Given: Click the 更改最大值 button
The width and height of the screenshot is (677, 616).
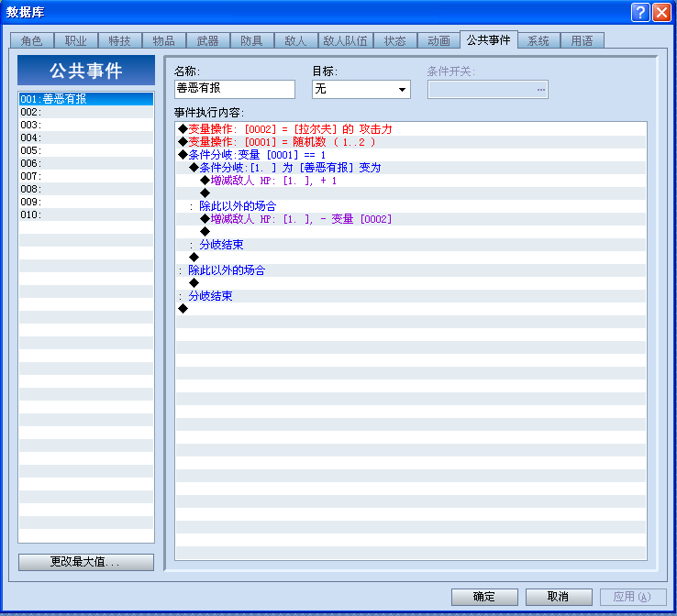Looking at the screenshot, I should pos(86,562).
